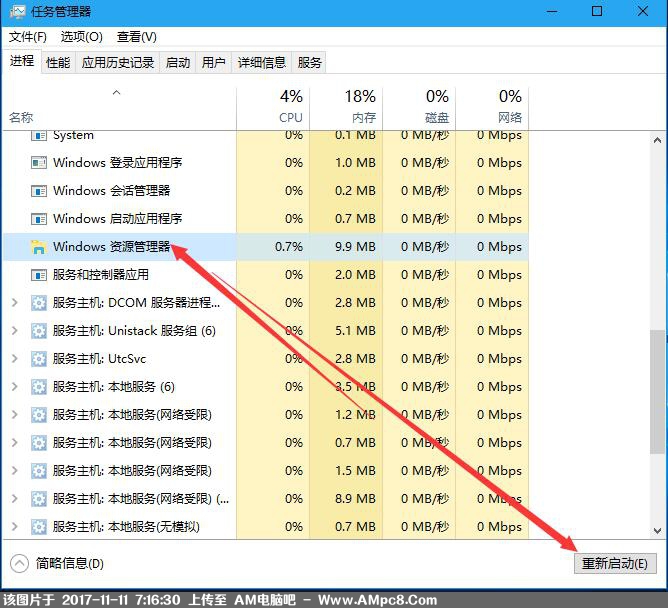Select the Windows 会话管理器 row name
The height and width of the screenshot is (608, 668).
click(112, 191)
